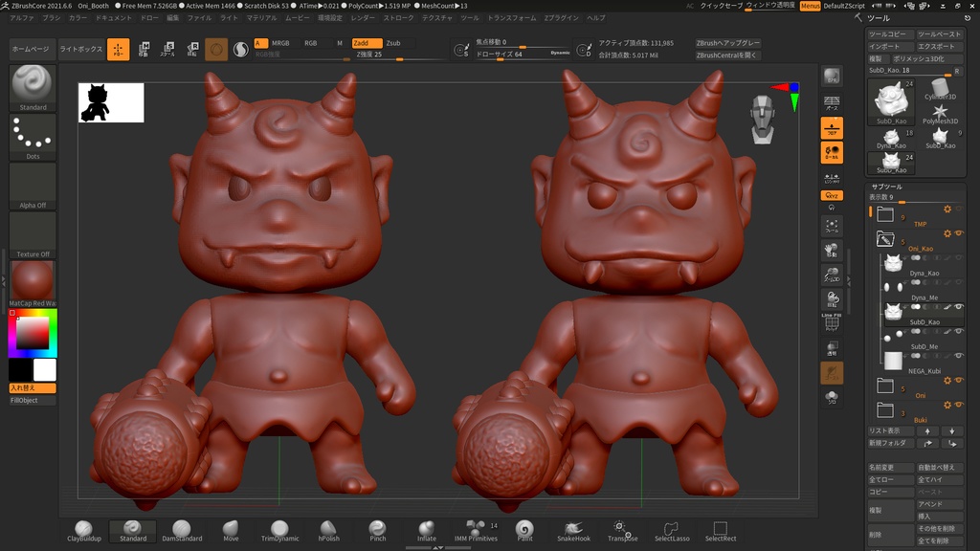Image resolution: width=980 pixels, height=551 pixels.
Task: Activate Draw mode gizmo button
Action: pos(118,50)
